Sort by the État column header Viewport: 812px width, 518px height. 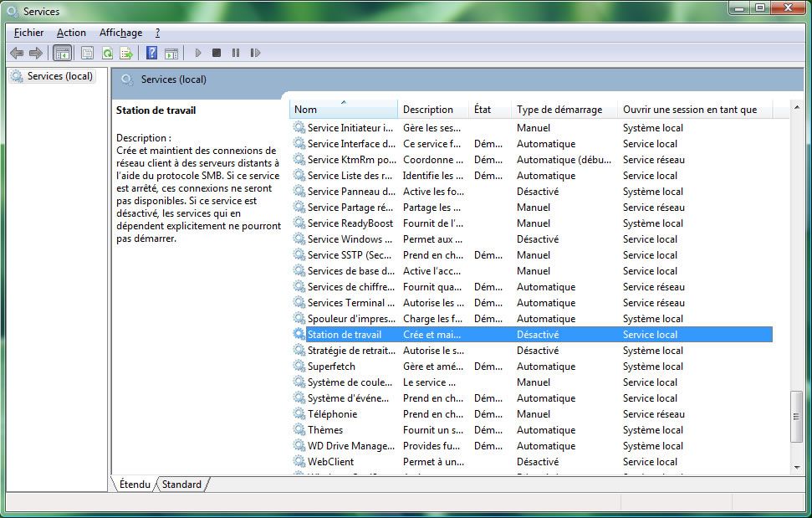[490, 110]
